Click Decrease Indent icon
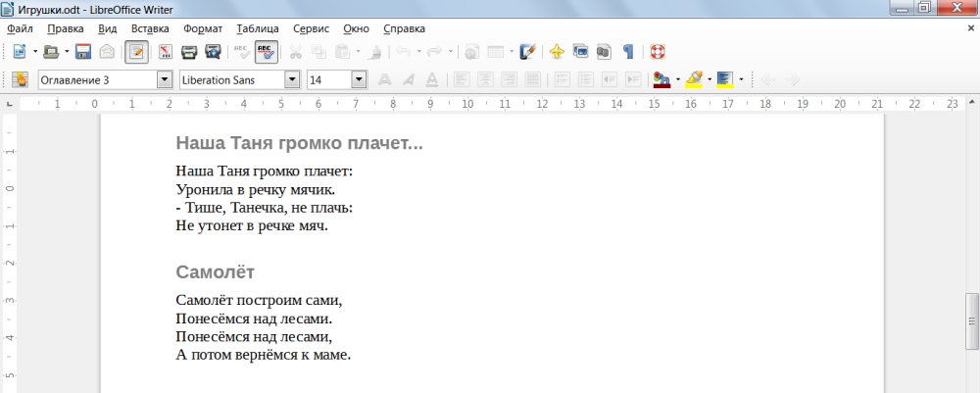This screenshot has width=980, height=393. pos(610,79)
